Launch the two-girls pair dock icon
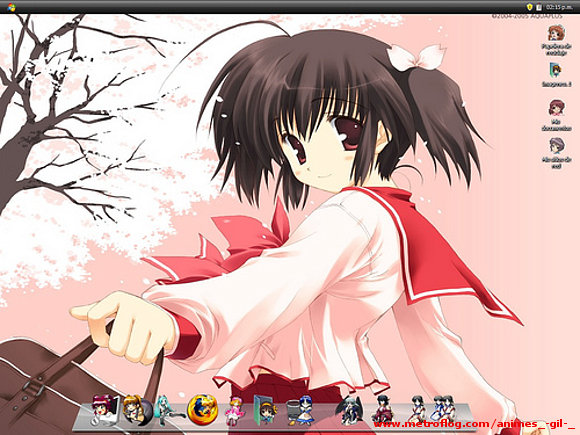 click(442, 409)
